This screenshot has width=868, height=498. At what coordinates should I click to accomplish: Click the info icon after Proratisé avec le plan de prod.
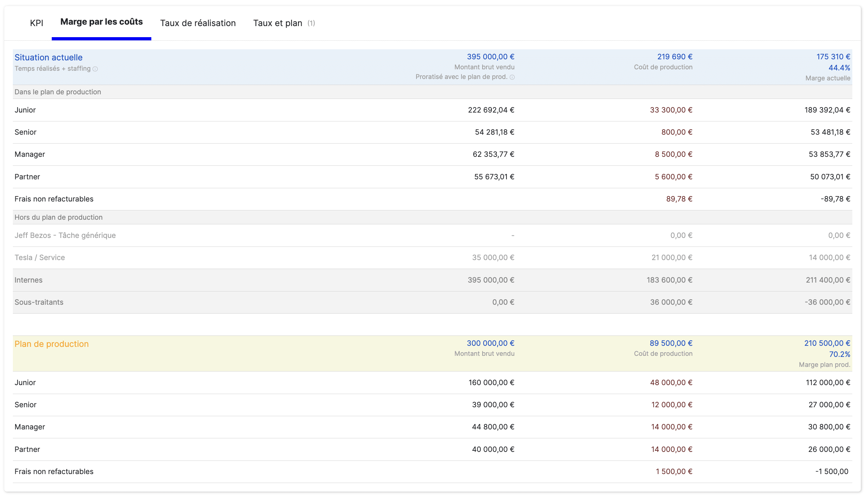(512, 77)
